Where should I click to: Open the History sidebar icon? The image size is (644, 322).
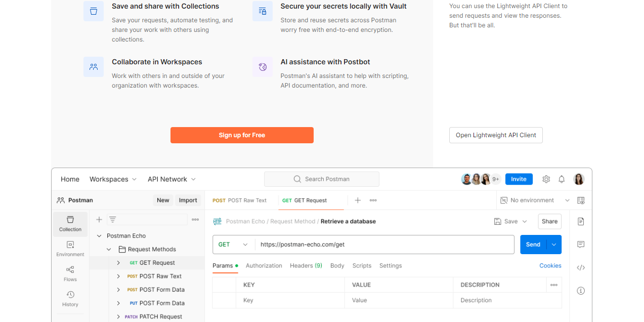click(x=70, y=299)
